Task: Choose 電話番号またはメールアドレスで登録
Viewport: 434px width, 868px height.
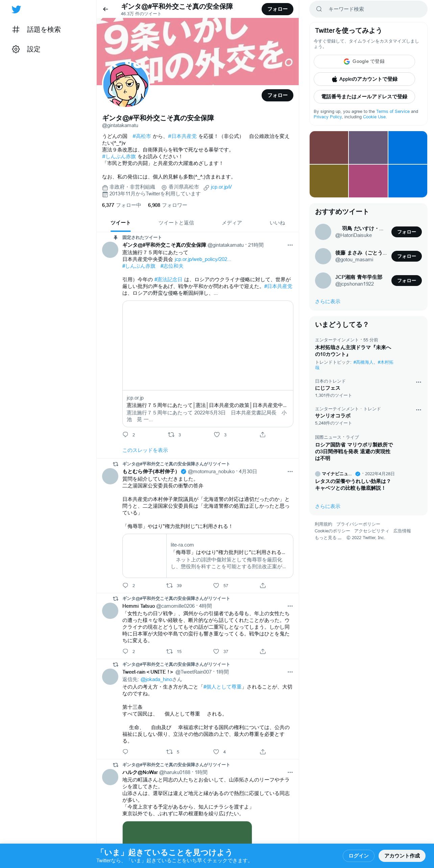Action: tap(364, 96)
